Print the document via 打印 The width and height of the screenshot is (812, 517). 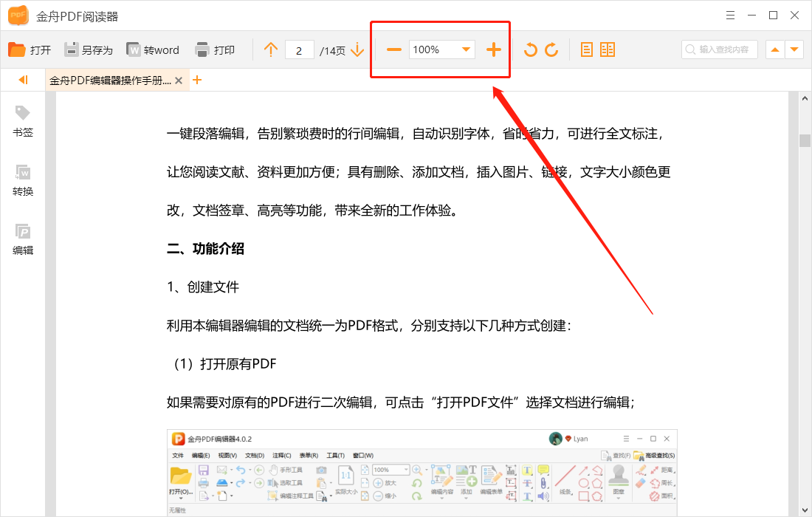tap(215, 49)
